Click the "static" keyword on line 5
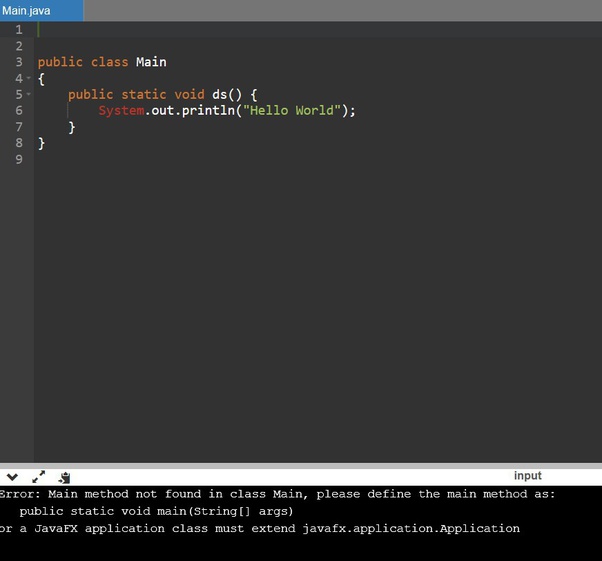602x561 pixels. coord(144,94)
